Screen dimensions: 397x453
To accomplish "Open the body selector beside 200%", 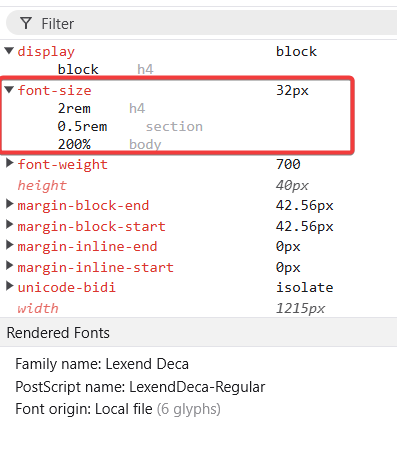I will [145, 144].
